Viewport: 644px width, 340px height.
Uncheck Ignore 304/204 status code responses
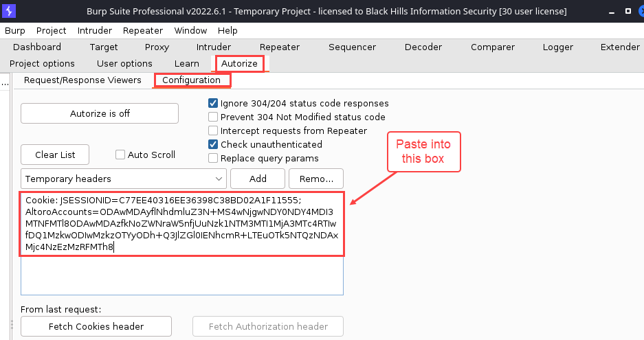point(213,103)
